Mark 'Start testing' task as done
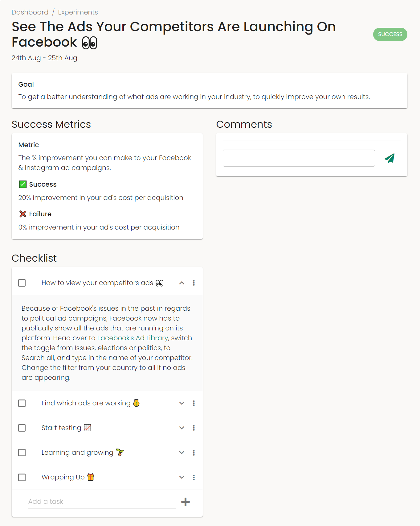Image resolution: width=420 pixels, height=526 pixels. tap(22, 428)
